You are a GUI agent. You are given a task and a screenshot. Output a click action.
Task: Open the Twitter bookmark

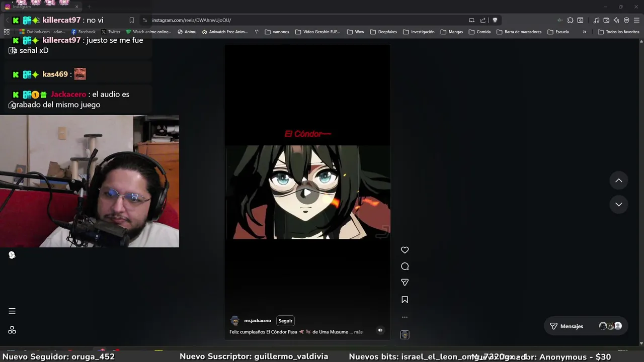click(111, 32)
